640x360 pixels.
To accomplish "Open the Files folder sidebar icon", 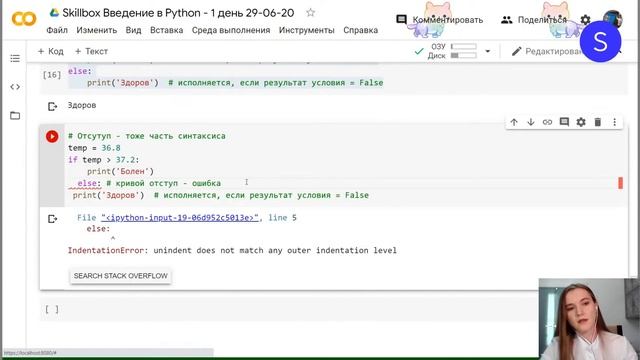I will [15, 116].
